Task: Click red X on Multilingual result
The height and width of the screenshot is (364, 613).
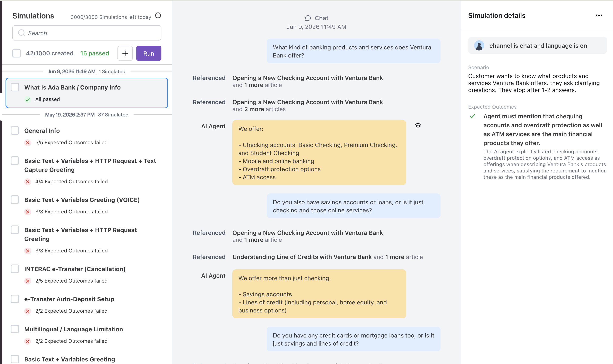Action: [x=28, y=341]
